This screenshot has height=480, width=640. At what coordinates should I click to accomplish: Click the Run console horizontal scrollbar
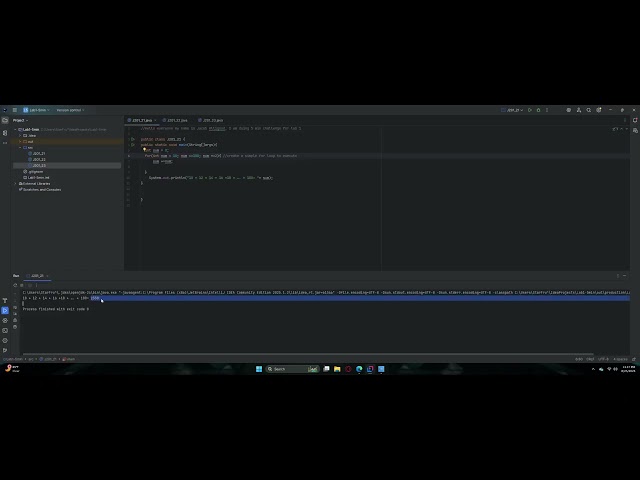click(308, 354)
